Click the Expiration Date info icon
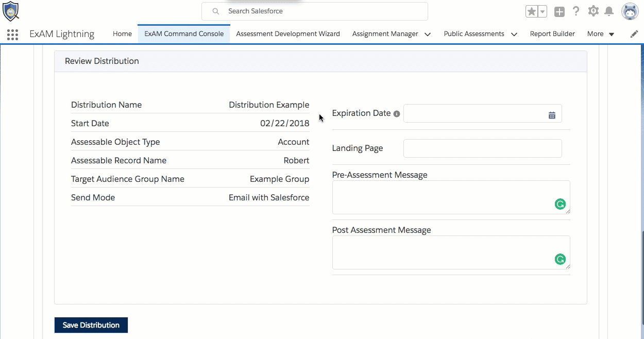 [x=397, y=114]
